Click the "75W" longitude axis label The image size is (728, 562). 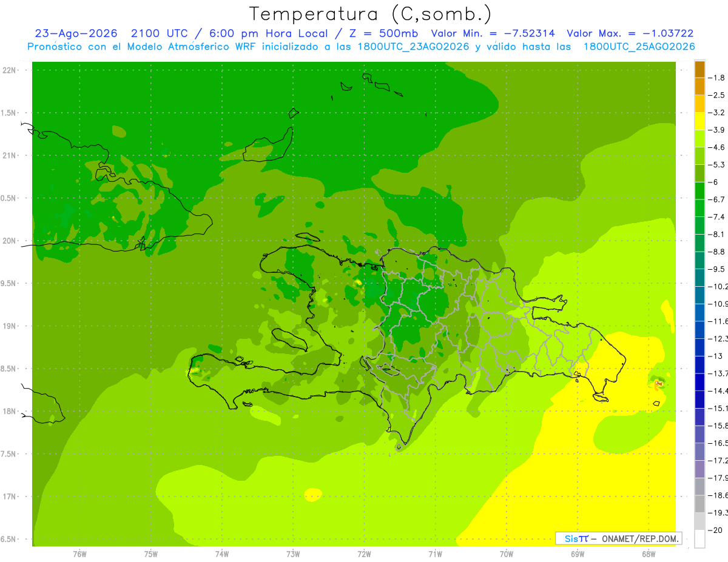pos(151,554)
